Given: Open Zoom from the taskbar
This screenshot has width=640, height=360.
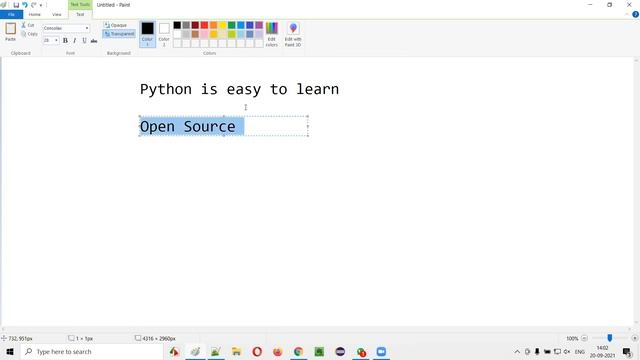Looking at the screenshot, I should tap(381, 351).
